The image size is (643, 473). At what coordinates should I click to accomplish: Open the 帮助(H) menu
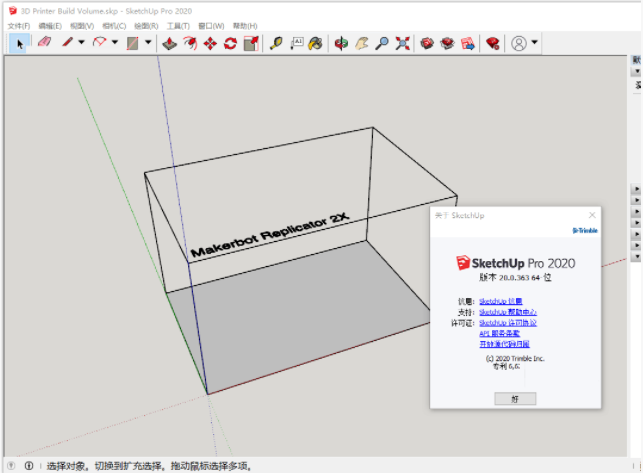(x=243, y=25)
